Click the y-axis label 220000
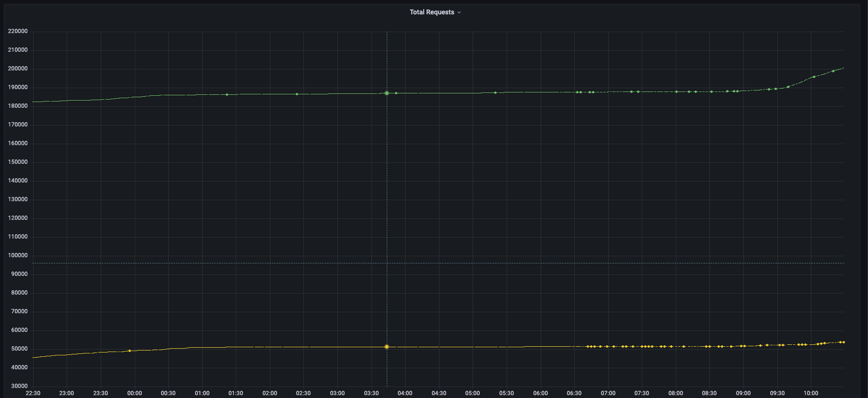This screenshot has width=868, height=398. tap(18, 31)
